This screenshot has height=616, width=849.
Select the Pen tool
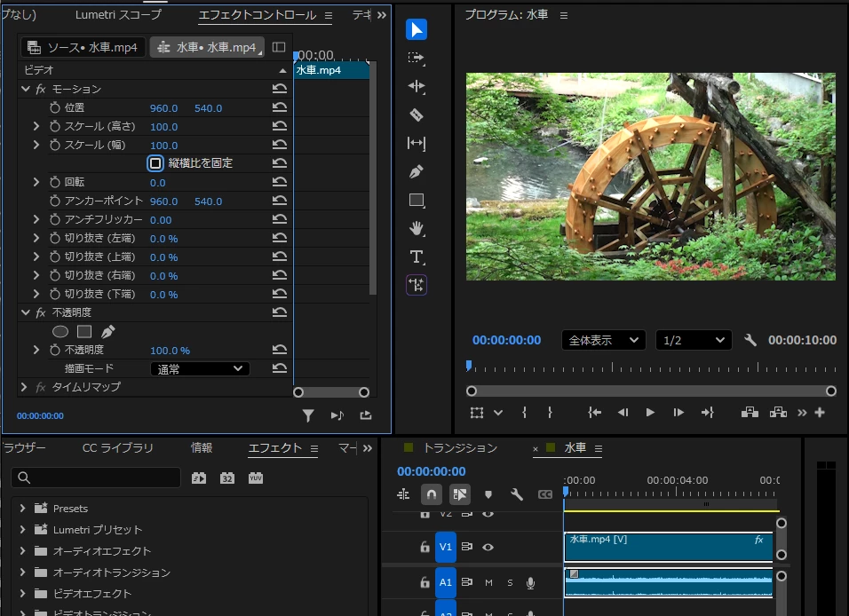(x=416, y=171)
